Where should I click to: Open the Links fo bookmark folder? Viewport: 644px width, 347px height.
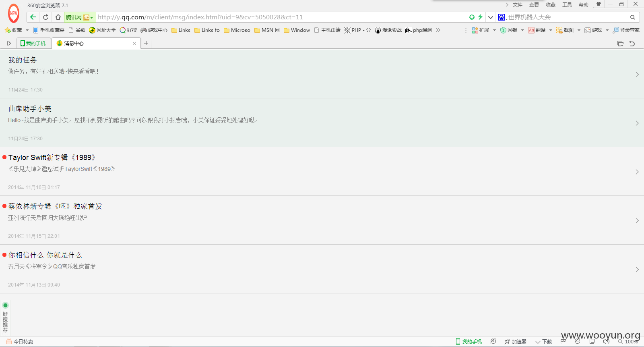point(207,30)
